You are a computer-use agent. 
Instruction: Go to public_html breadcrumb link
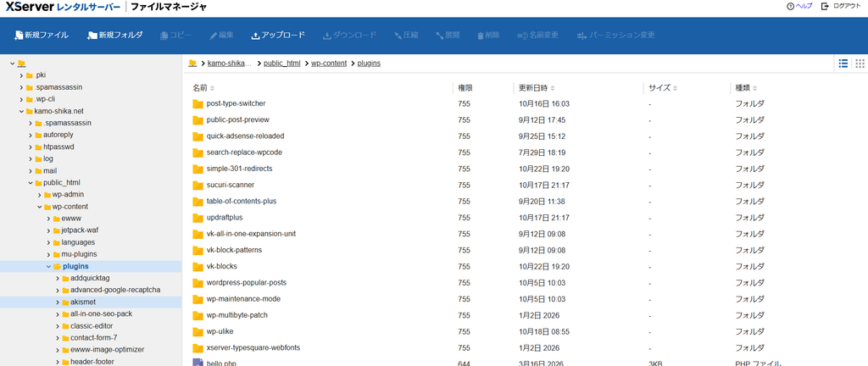281,63
